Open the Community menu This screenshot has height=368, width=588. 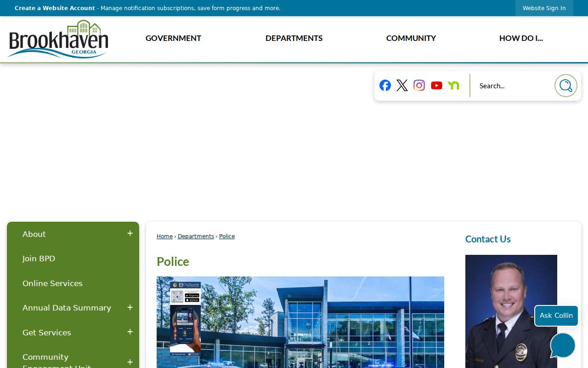click(x=411, y=38)
